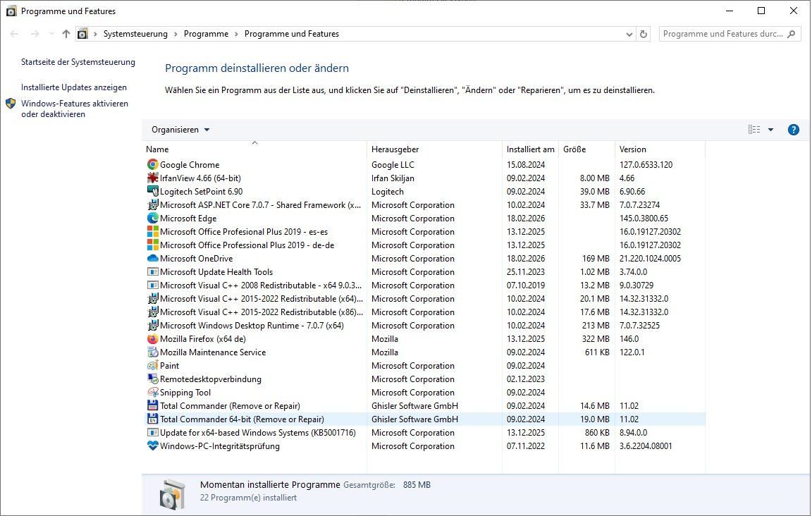Click the Total Commander 64-bit floppy icon
812x516 pixels.
(153, 419)
